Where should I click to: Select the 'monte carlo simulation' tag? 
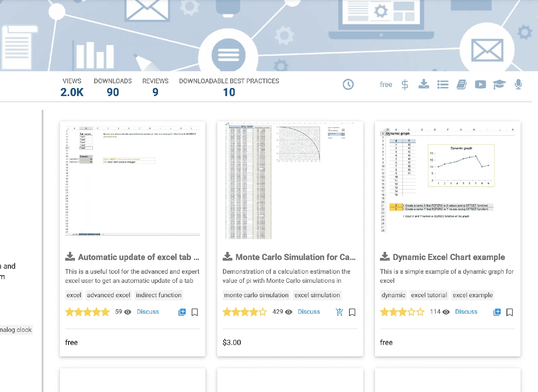(256, 295)
